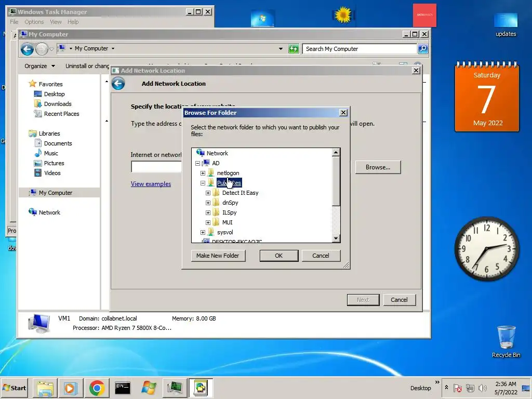Click the Browse... button

(378, 167)
